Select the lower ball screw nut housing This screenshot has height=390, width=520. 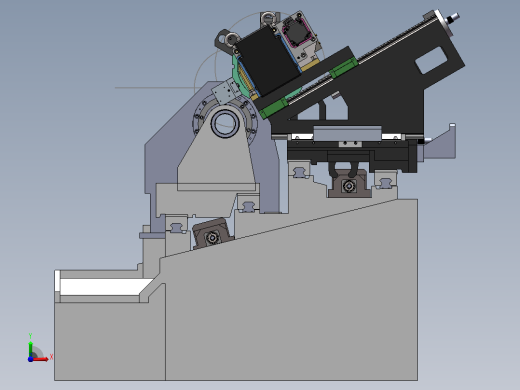click(x=212, y=234)
